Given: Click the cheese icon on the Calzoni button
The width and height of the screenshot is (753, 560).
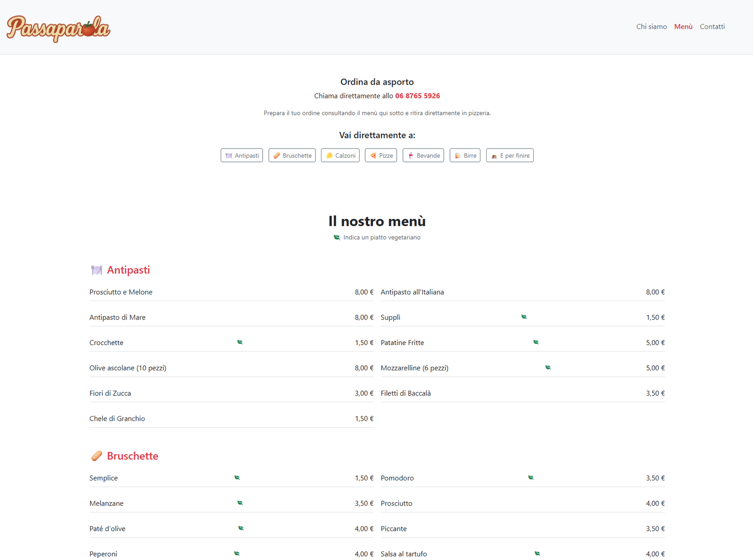Looking at the screenshot, I should [330, 155].
